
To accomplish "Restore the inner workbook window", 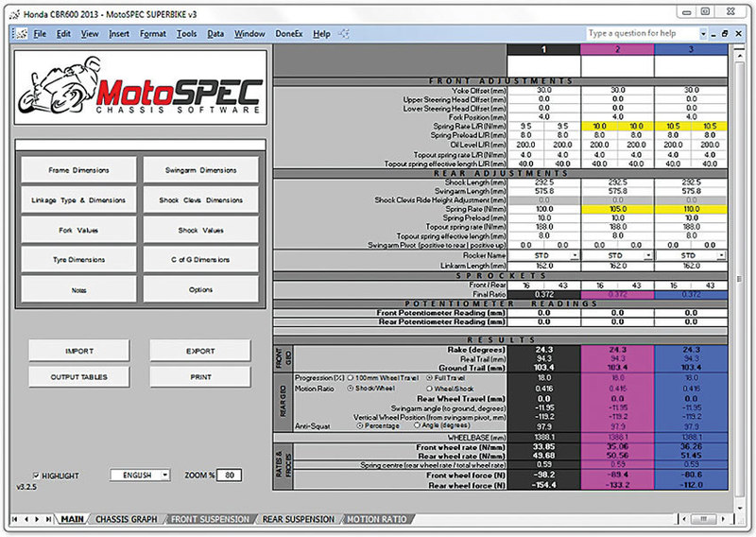I will tap(725, 34).
